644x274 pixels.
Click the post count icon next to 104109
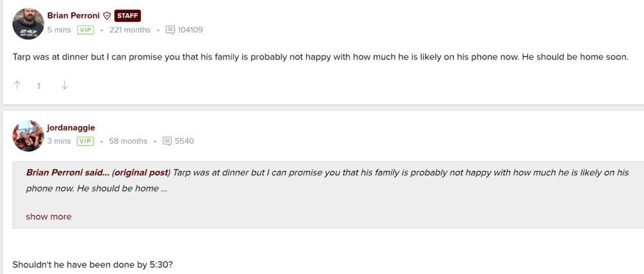[170, 30]
